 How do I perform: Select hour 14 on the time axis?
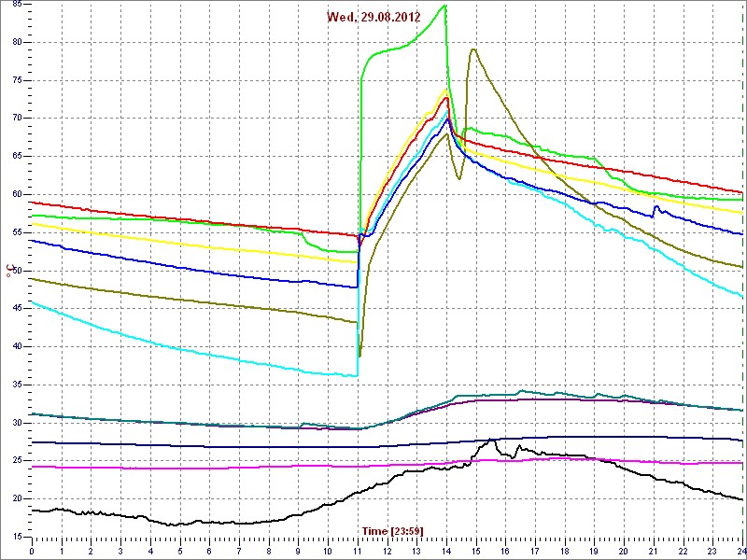(446, 550)
